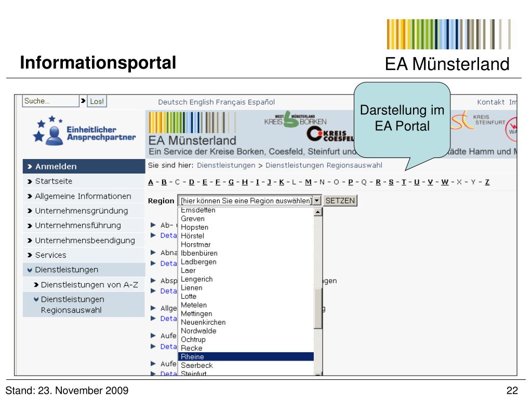This screenshot has width=532, height=399.
Task: Click the Los! search button
Action: (x=97, y=101)
